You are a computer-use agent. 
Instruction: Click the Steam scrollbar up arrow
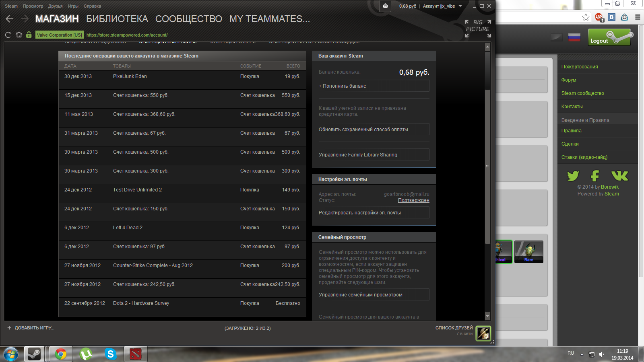pos(487,47)
